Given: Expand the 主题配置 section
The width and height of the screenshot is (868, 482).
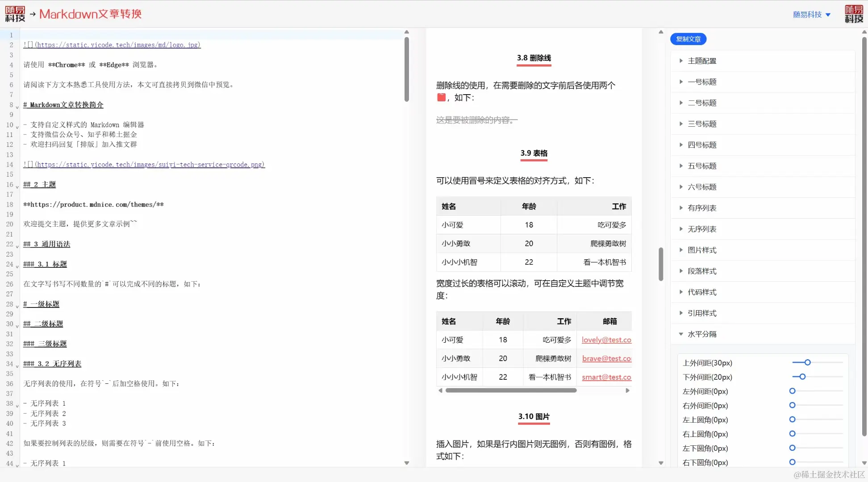Looking at the screenshot, I should pyautogui.click(x=701, y=61).
